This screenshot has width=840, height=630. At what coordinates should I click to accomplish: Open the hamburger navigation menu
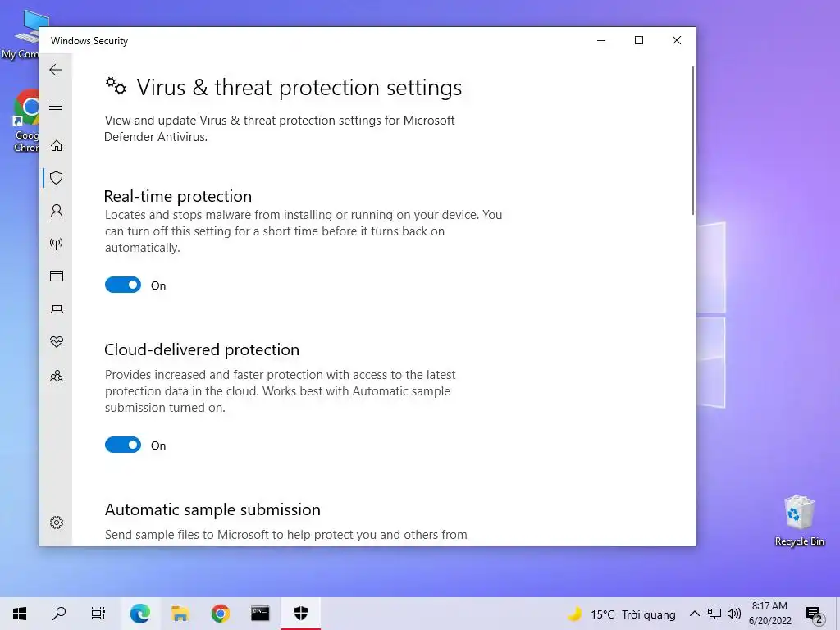(x=56, y=106)
